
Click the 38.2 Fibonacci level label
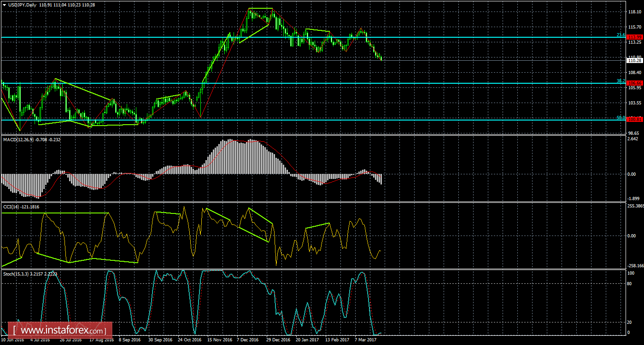point(621,81)
